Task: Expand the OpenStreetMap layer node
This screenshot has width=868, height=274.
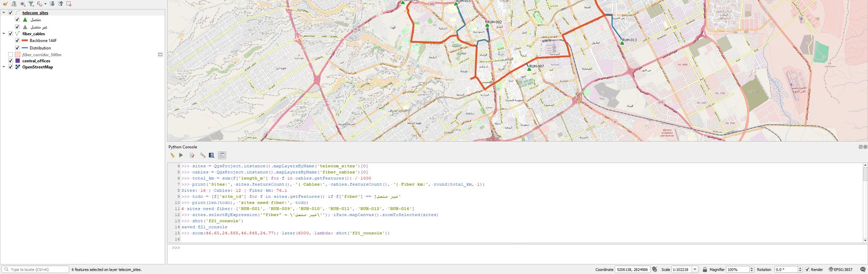Action: click(x=4, y=67)
